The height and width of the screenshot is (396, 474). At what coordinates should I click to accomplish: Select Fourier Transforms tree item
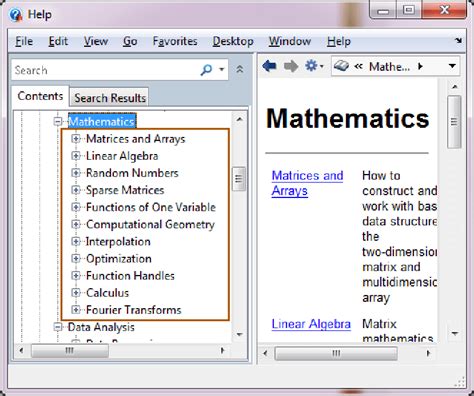tap(134, 310)
